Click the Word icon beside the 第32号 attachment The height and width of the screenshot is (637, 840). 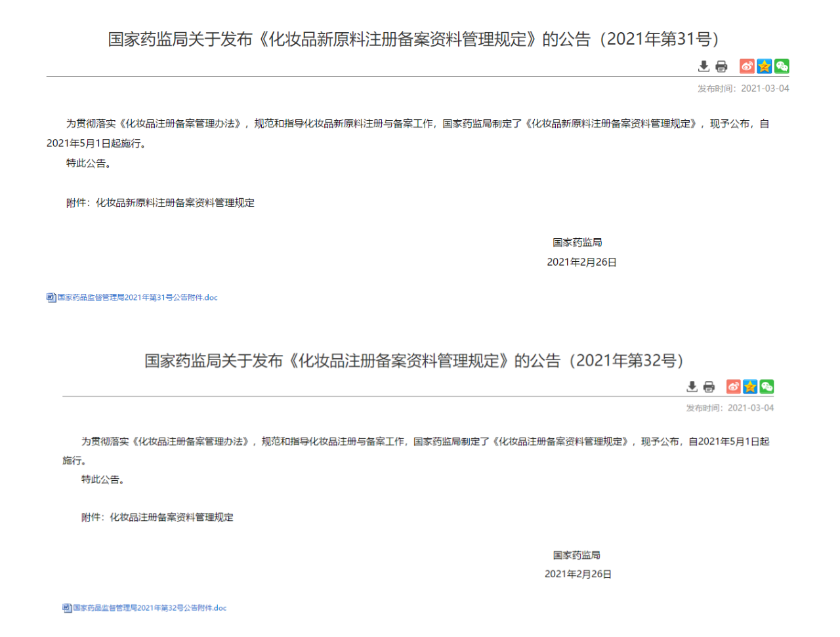coord(66,608)
